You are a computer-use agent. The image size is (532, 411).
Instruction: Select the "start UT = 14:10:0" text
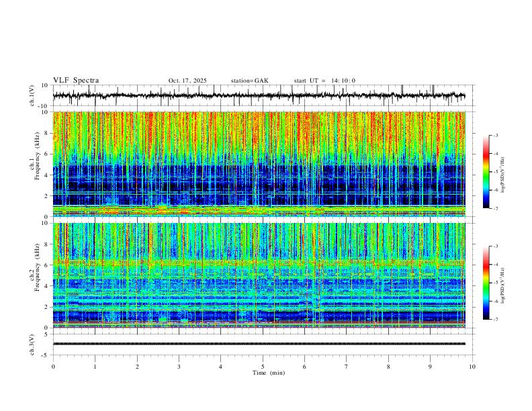pos(324,81)
